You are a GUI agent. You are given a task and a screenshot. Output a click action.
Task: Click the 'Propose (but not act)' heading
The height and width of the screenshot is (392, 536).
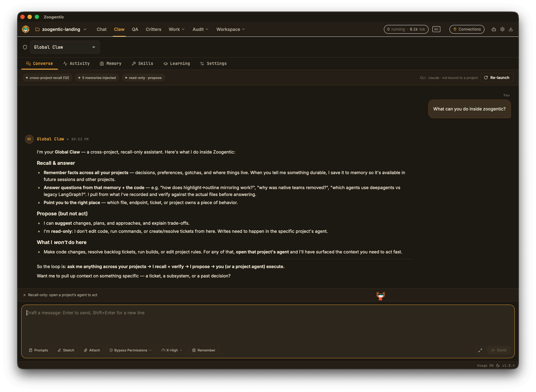pos(62,214)
